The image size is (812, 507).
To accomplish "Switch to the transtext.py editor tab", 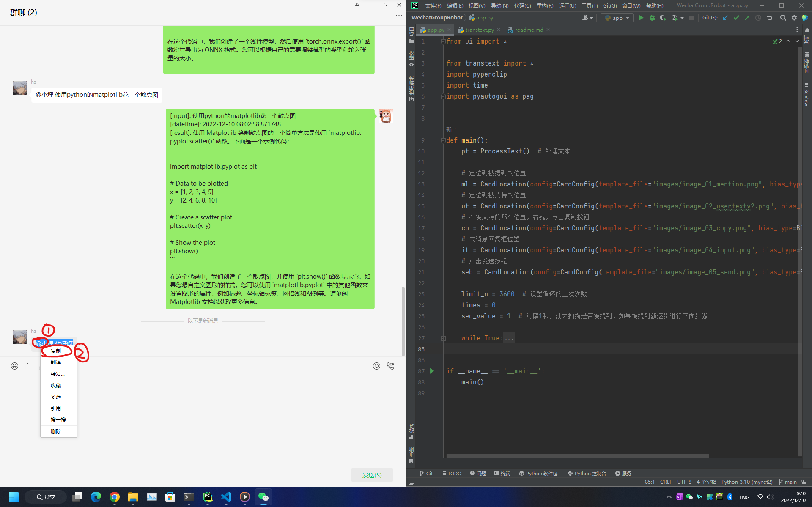I will [479, 30].
